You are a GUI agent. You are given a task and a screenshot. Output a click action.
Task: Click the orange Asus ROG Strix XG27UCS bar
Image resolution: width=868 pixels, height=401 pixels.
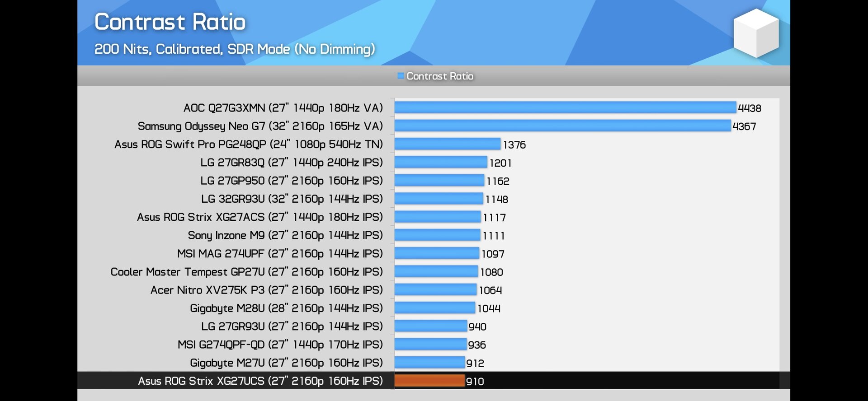click(x=429, y=381)
